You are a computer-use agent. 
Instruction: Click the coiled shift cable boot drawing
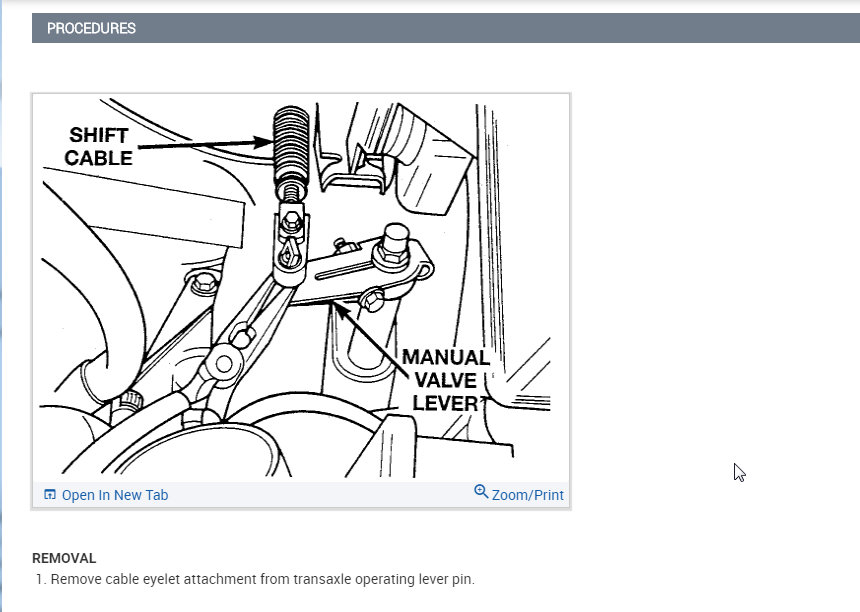(291, 146)
